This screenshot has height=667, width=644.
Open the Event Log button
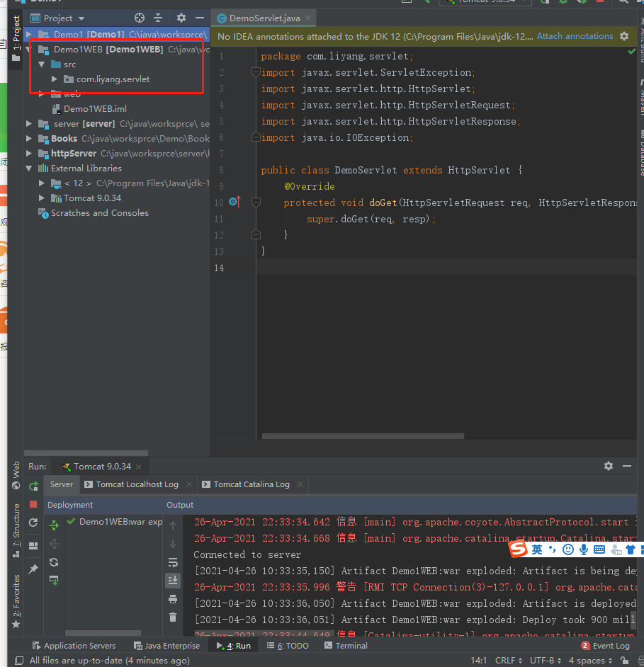coord(606,646)
